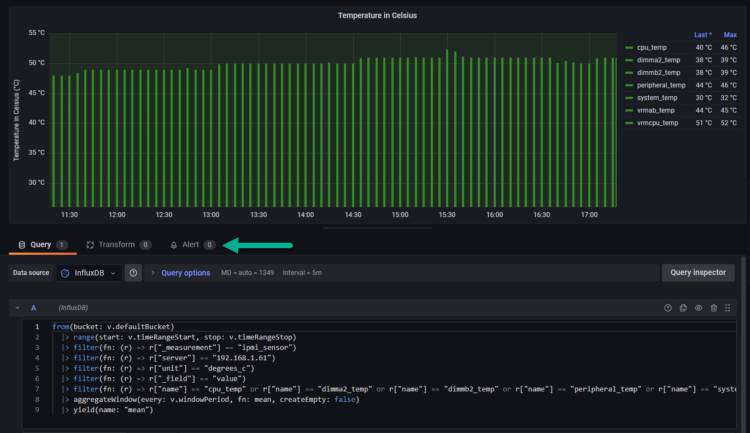Viewport: 750px width, 433px height.
Task: Open color picker for vrmcpu_temp swatch
Action: 629,123
